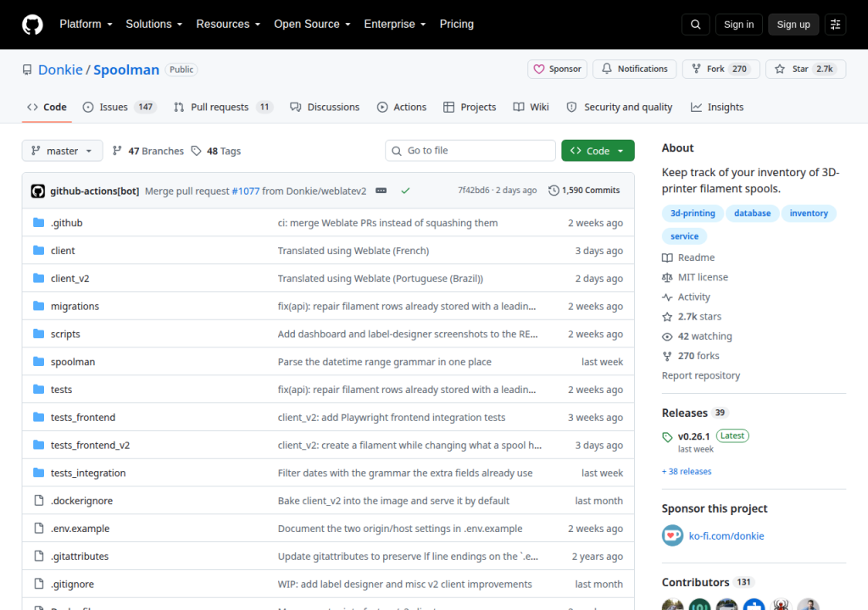Focus the Go to file search field
The width and height of the screenshot is (868, 610).
pyautogui.click(x=470, y=151)
